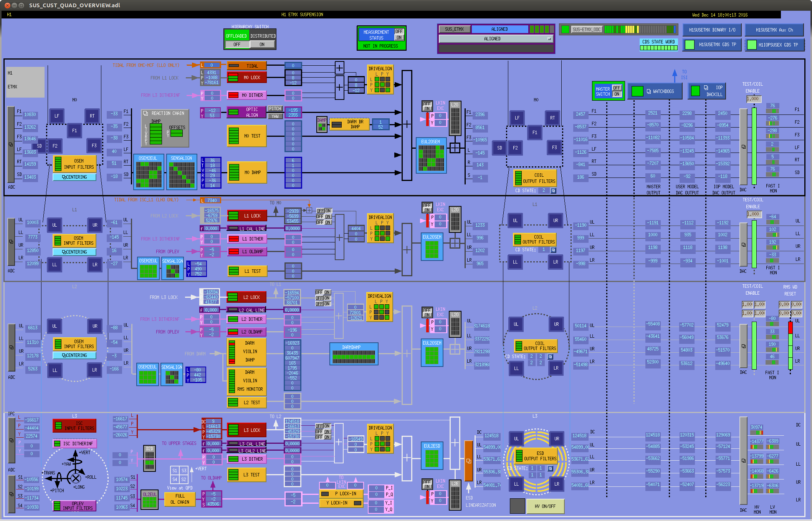Open H1SUSETMX GDS TP screen
The image size is (812, 521).
coord(712,45)
